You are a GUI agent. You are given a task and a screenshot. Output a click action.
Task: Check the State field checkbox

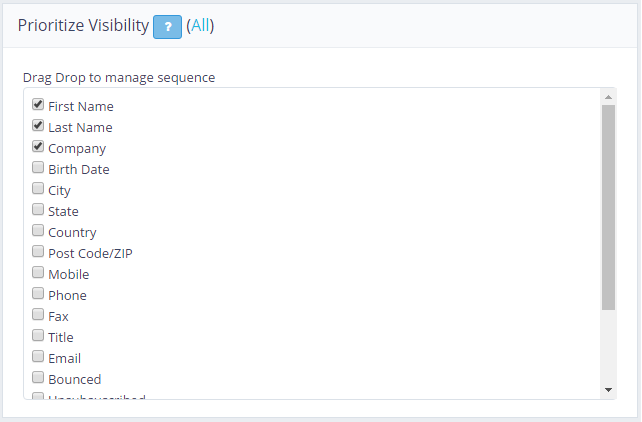38,210
